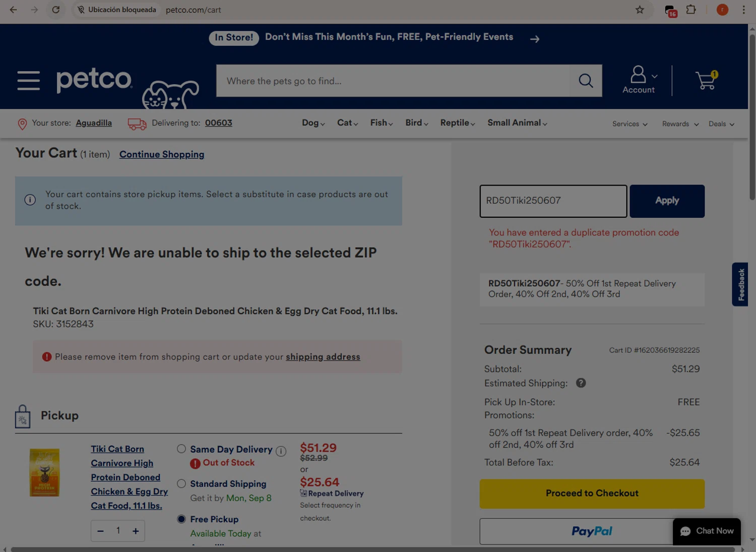Viewport: 756px width, 552px height.
Task: Click Estimated Shipping help question icon
Action: [x=581, y=383]
